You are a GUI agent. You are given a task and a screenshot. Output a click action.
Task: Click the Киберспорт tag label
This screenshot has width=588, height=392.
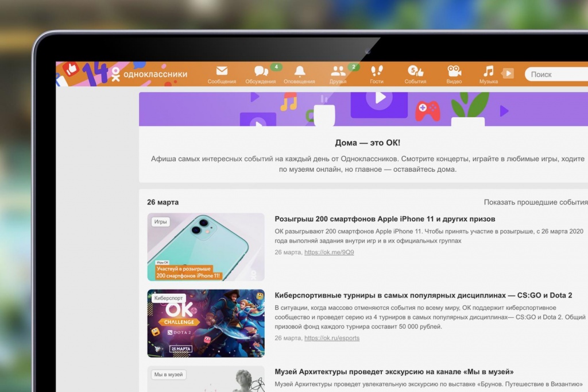coord(168,298)
